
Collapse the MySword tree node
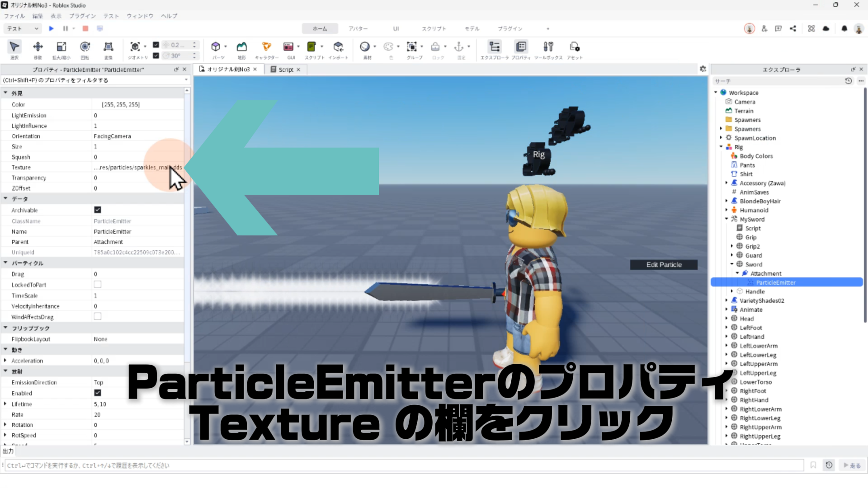pyautogui.click(x=726, y=219)
